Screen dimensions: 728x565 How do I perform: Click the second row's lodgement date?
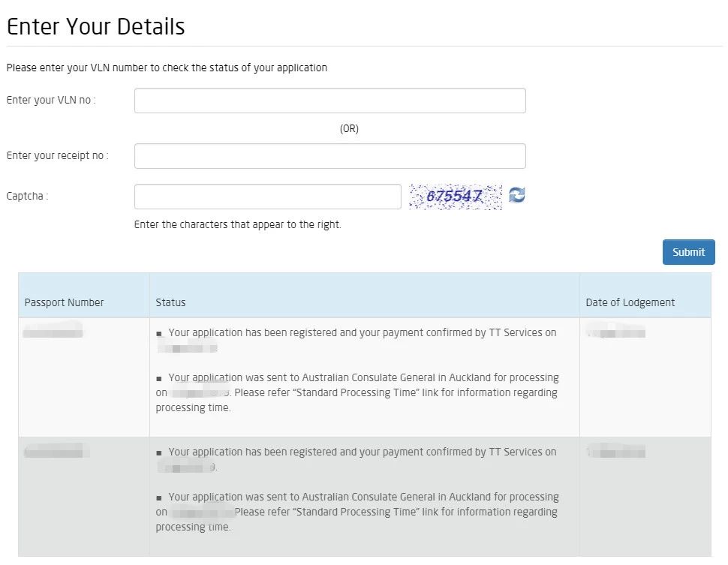(x=616, y=452)
